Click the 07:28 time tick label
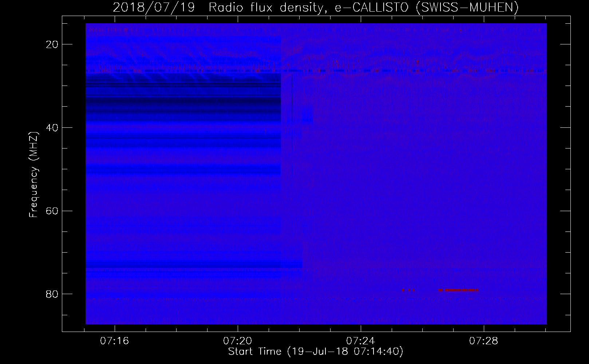This screenshot has height=364, width=589. (483, 341)
